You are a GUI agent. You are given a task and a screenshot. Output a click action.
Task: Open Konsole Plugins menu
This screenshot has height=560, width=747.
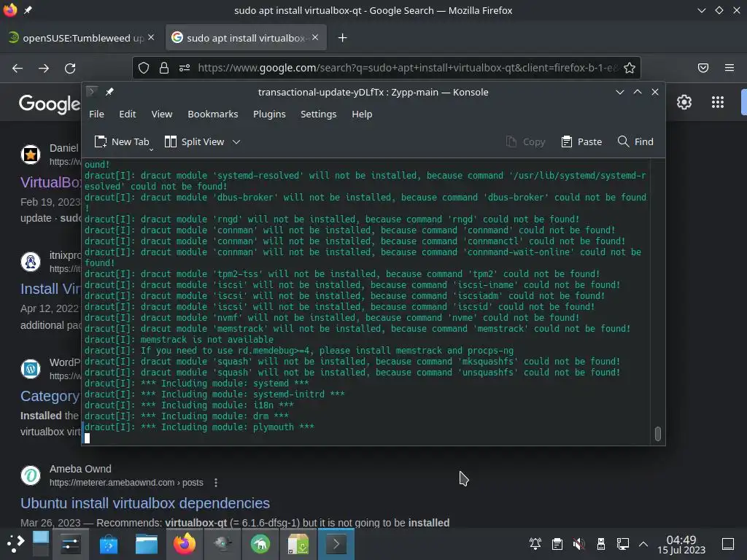click(x=269, y=114)
